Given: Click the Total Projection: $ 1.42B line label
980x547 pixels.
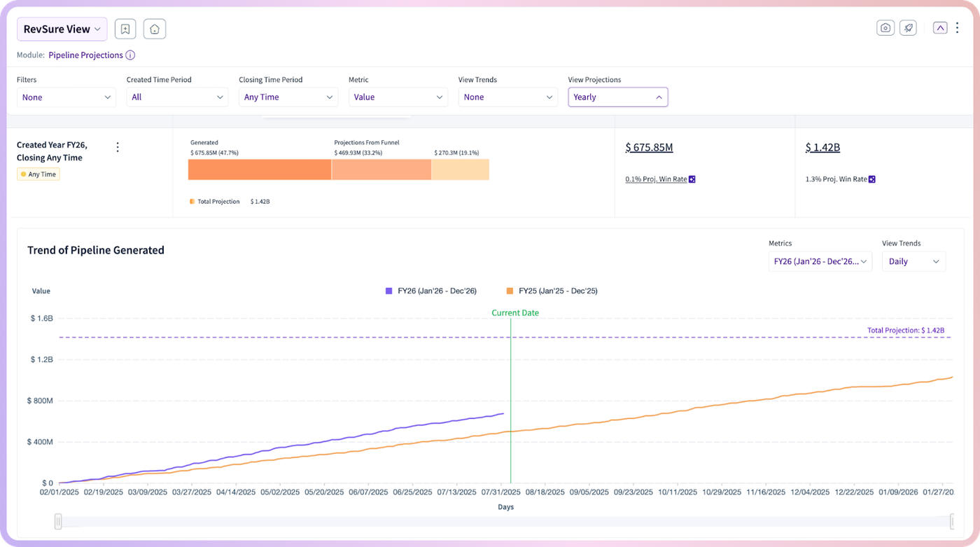Looking at the screenshot, I should [906, 331].
